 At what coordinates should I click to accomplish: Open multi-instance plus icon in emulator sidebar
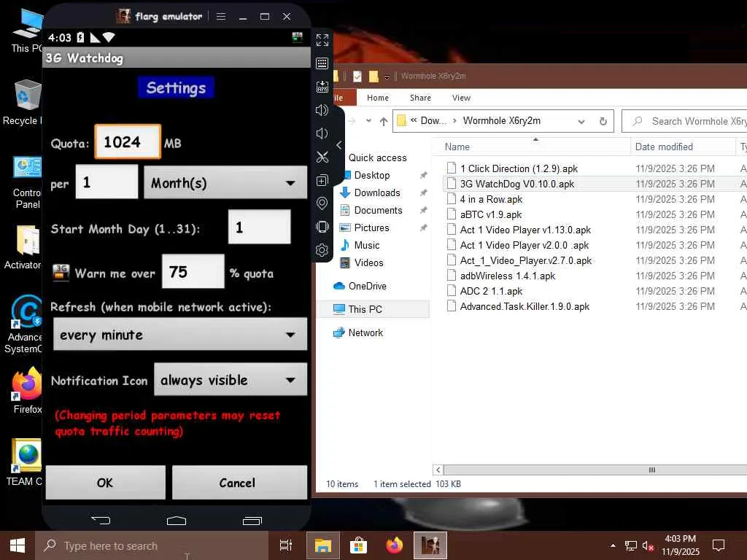coord(322,180)
